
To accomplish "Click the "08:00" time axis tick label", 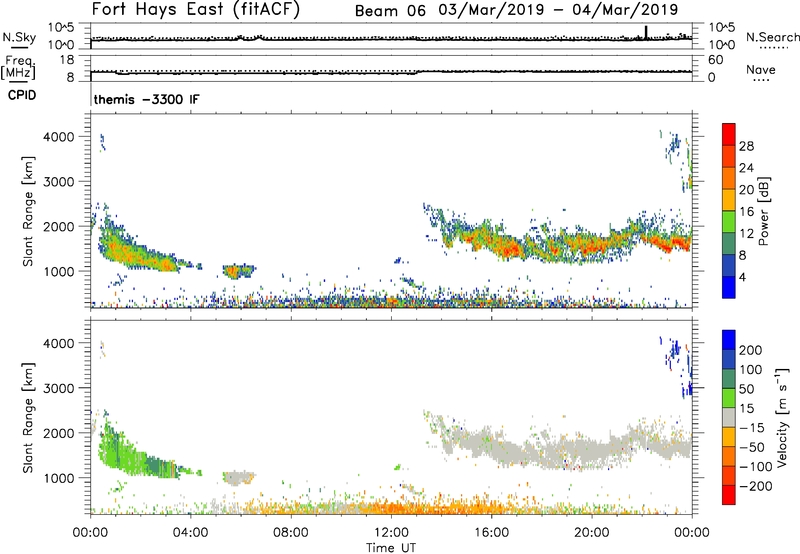I will pos(291,533).
